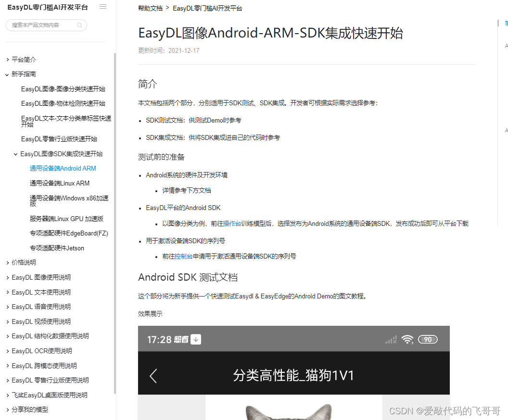This screenshot has height=420, width=508.
Task: Click the EasyDL零门槛AI开发平台 breadcrumb
Action: tap(207, 8)
